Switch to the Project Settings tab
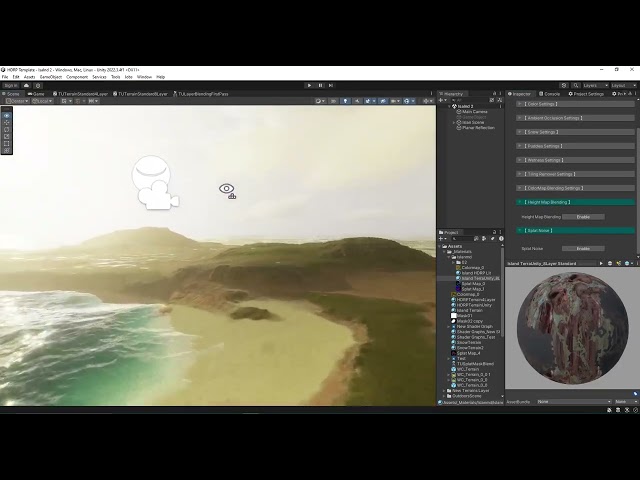This screenshot has height=480, width=640. [586, 94]
